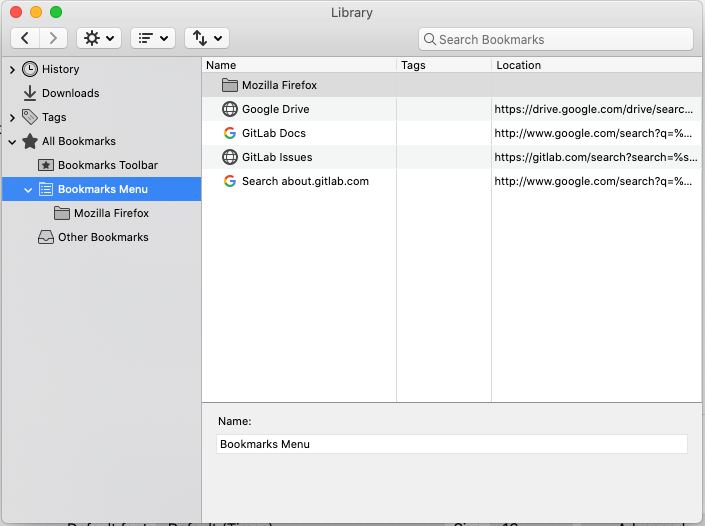
Task: Select the Search about.gitlab.com bookmark
Action: tap(305, 181)
